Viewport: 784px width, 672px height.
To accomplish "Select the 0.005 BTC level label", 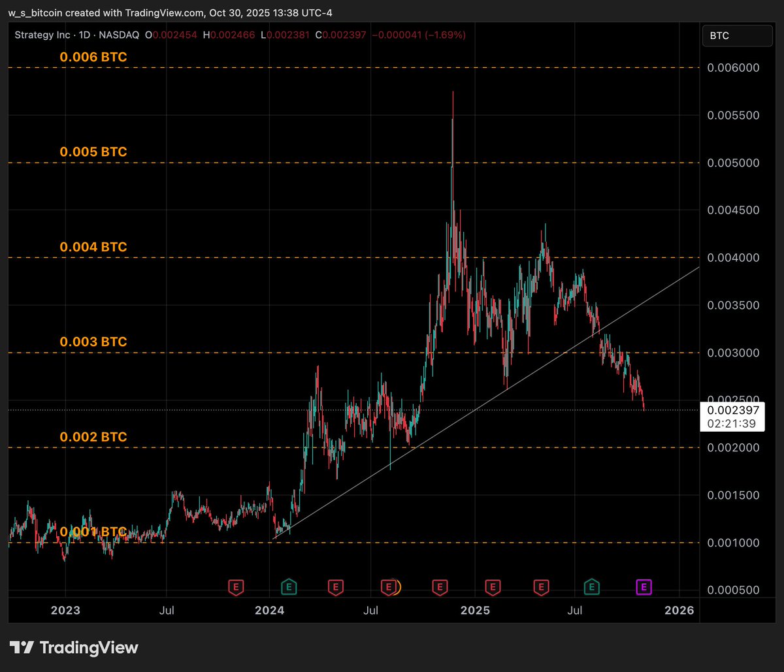I will [x=93, y=152].
